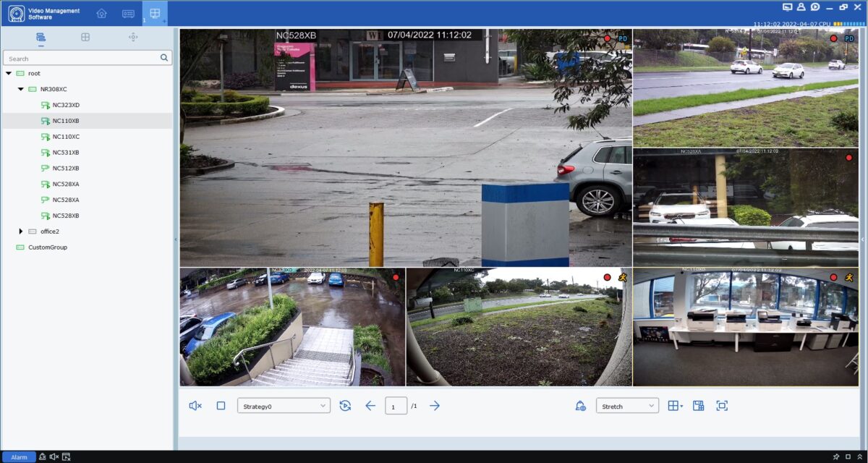Click the alarm bell settings icon
868x463 pixels.
pos(581,406)
